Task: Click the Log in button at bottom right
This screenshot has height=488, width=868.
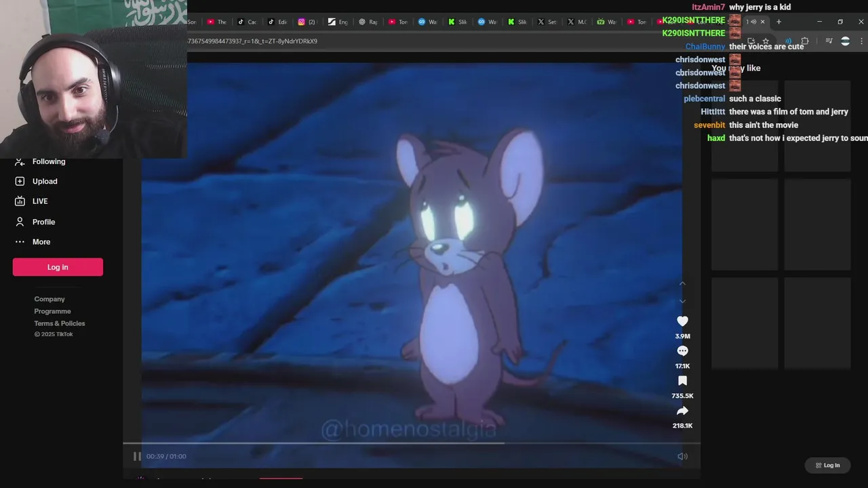Action: tap(827, 465)
